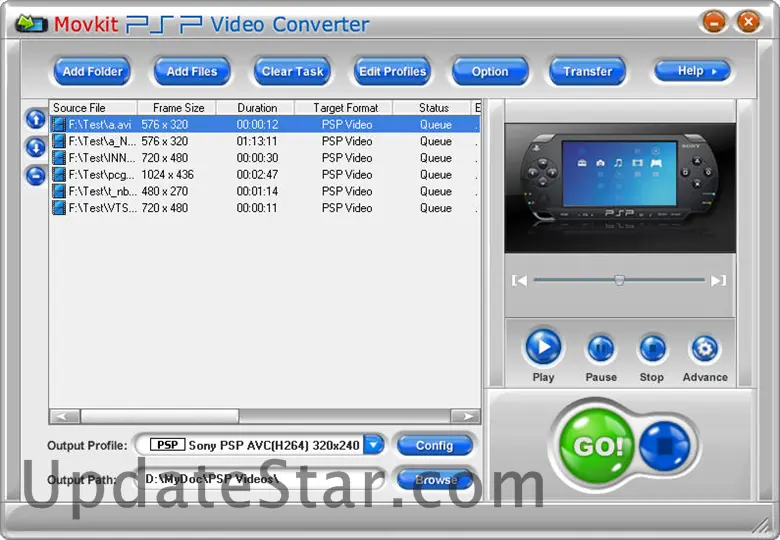Screen dimensions: 780x540
Task: Click the Config button
Action: [435, 446]
